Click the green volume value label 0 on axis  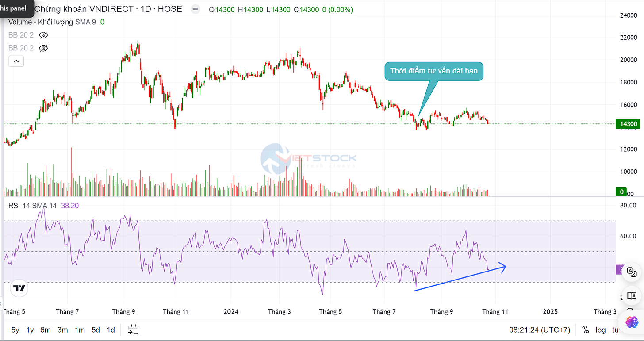point(621,192)
